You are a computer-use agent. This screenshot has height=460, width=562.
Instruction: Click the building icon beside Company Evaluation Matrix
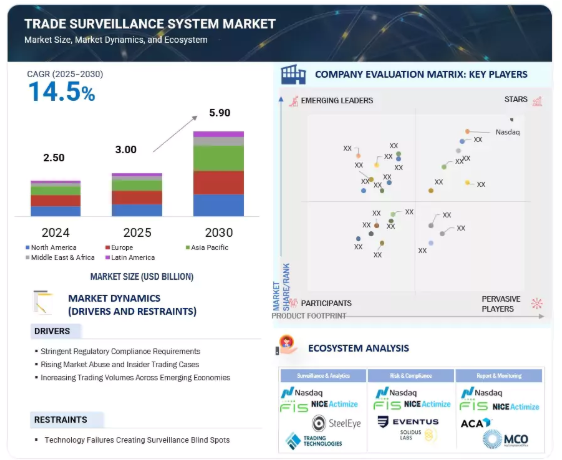pos(293,75)
